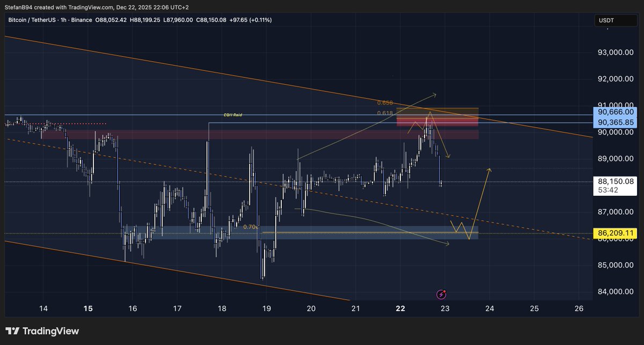Screen dimensions: 644x345
Task: Select the EQH Raid text label on chart
Action: tap(232, 114)
